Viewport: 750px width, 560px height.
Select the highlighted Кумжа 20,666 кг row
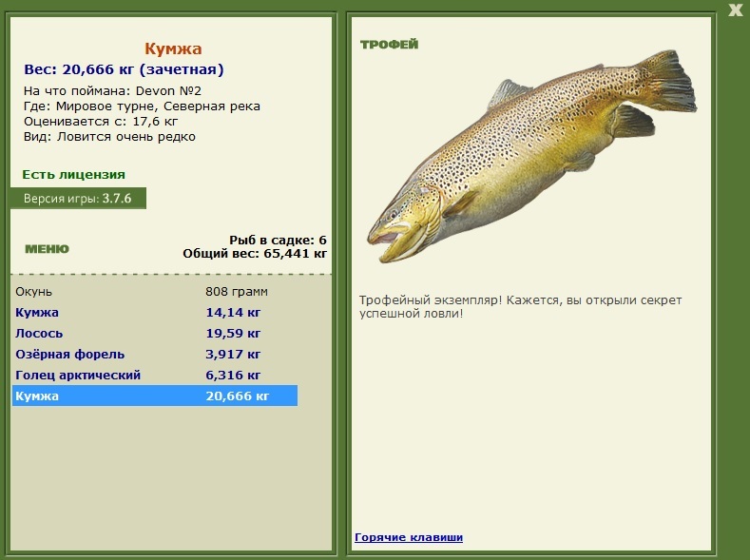[x=155, y=396]
